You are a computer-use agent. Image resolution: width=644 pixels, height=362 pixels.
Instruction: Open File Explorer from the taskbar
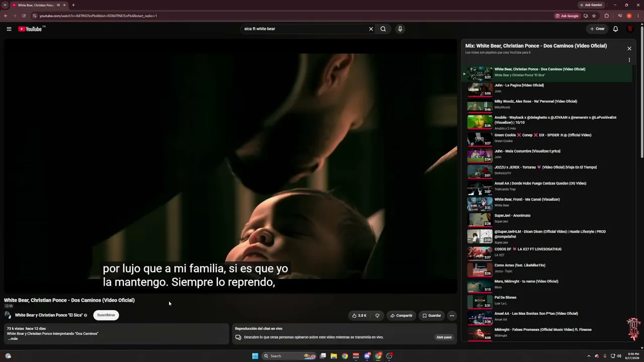[x=334, y=356]
